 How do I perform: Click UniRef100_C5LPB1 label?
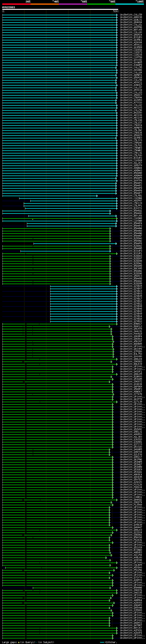pyautogui.click(x=131, y=196)
